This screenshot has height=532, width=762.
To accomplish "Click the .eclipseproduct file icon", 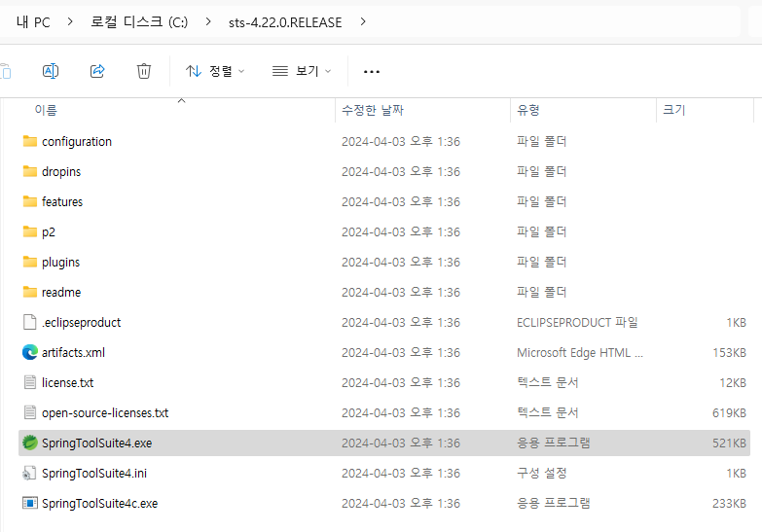I will coord(29,322).
